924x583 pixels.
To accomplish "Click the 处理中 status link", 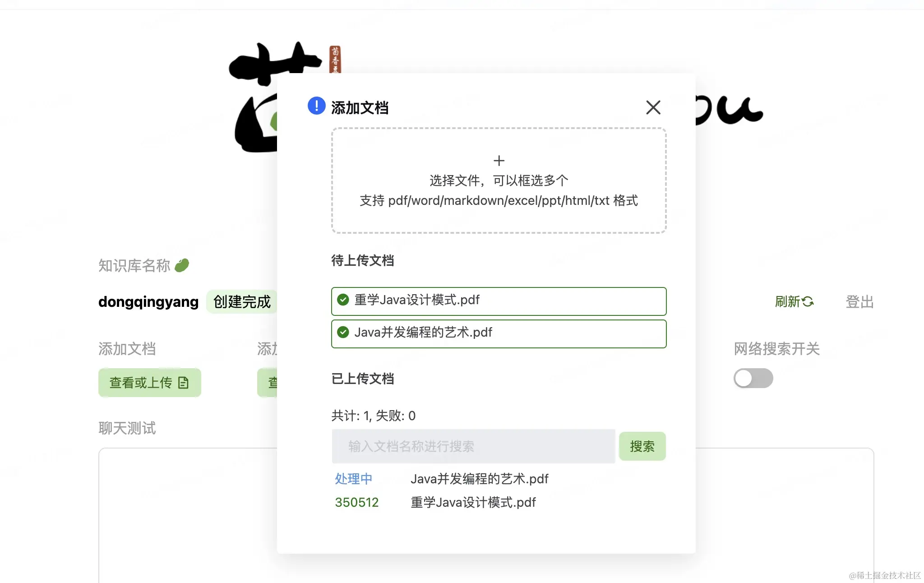I will (353, 479).
